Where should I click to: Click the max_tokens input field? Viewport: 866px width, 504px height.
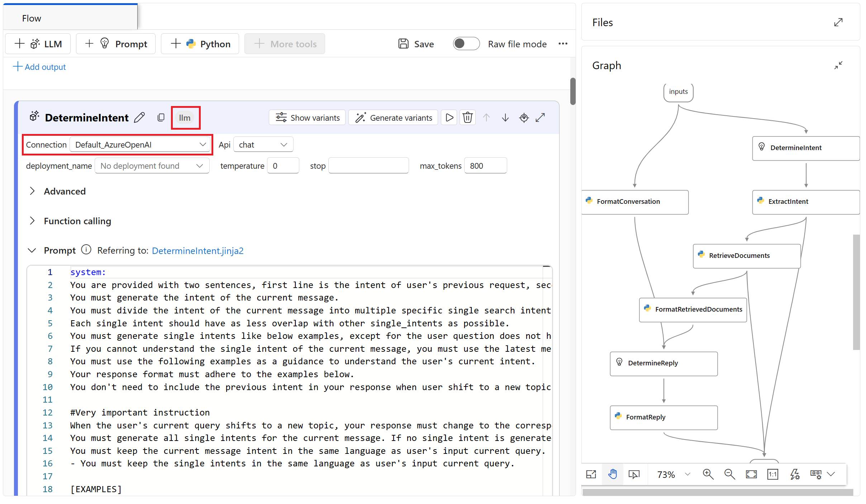click(x=485, y=166)
